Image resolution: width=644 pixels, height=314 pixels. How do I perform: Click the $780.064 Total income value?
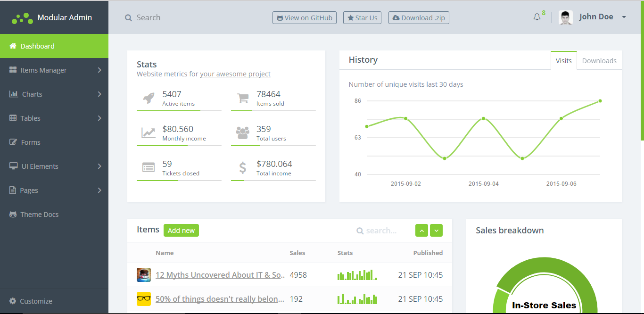click(x=274, y=164)
